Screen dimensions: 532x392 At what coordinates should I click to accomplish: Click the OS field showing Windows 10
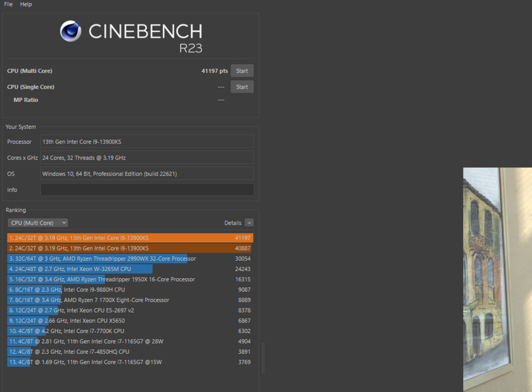pyautogui.click(x=147, y=174)
